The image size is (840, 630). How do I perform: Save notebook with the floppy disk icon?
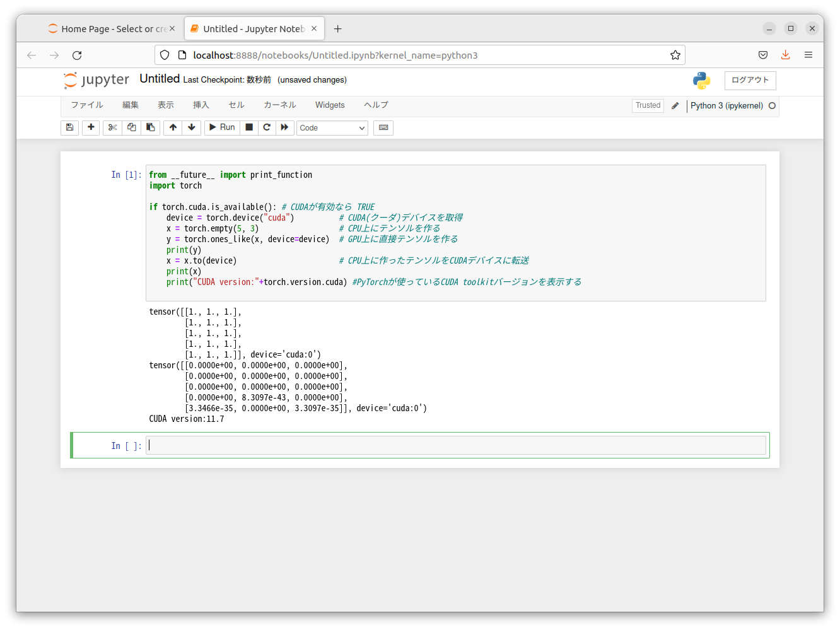70,127
